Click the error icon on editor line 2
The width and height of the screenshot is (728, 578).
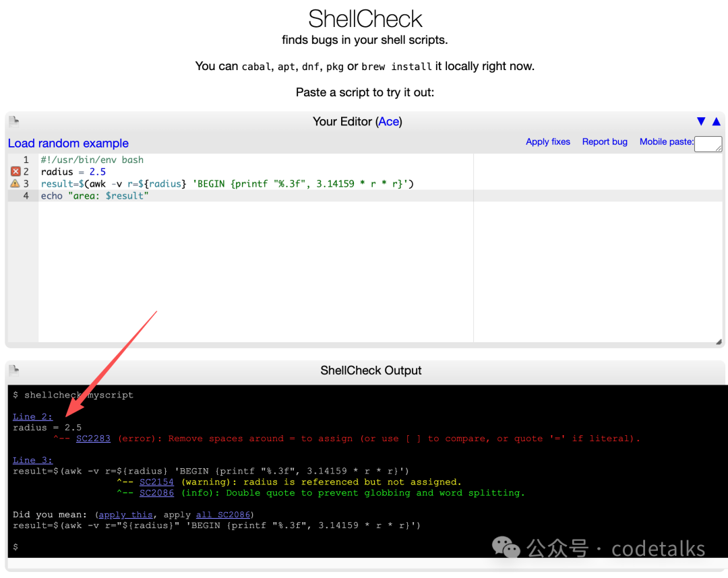[x=16, y=172]
